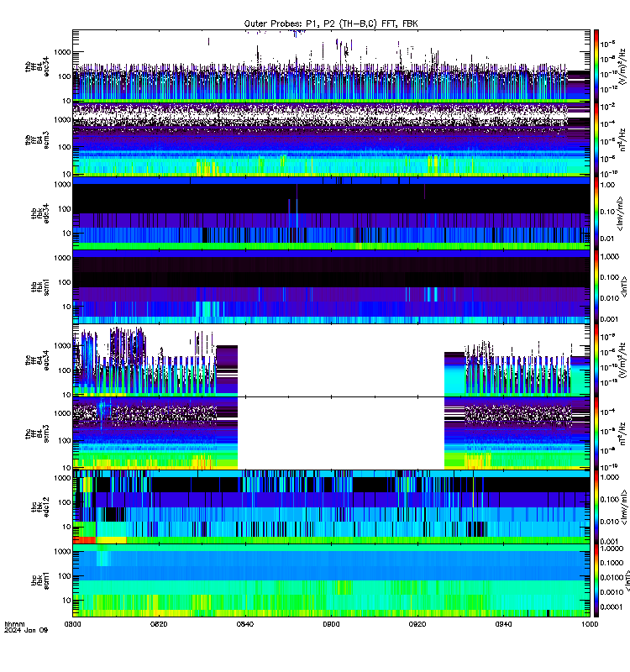Click the "thc fff 64 scm3" panel label
The width and height of the screenshot is (630, 672).
[x=37, y=433]
